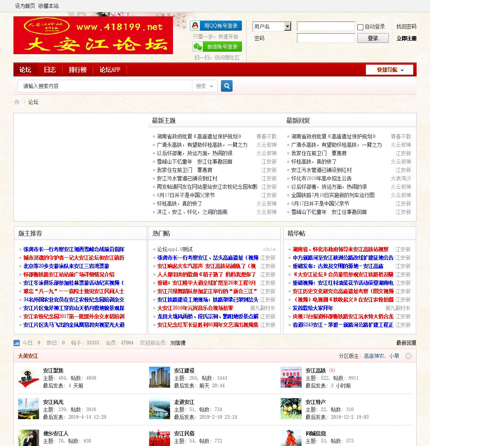
Task: Select the 日志 navigation tab
Action: [50, 70]
